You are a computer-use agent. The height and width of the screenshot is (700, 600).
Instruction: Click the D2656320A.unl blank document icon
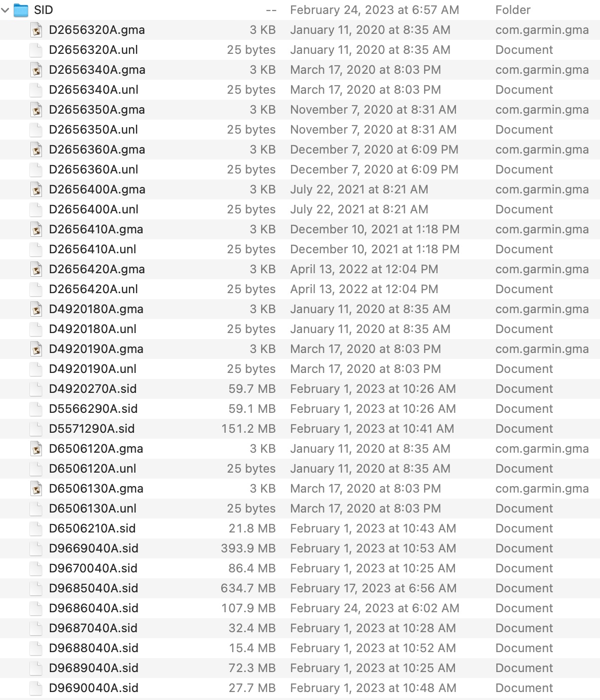[36, 50]
